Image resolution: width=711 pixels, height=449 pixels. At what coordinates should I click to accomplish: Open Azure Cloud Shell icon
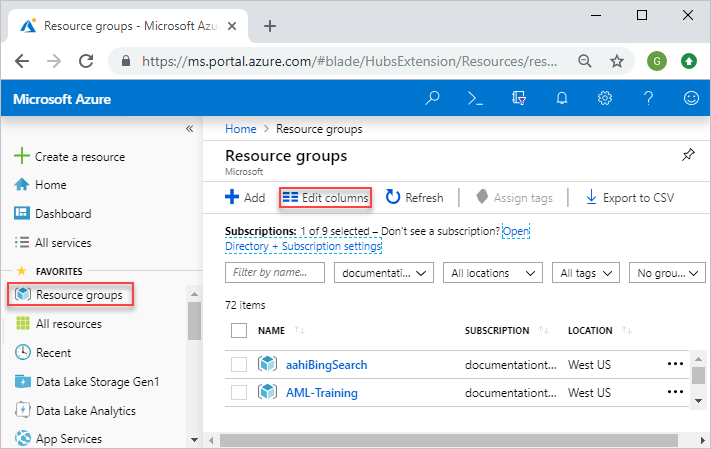click(475, 98)
